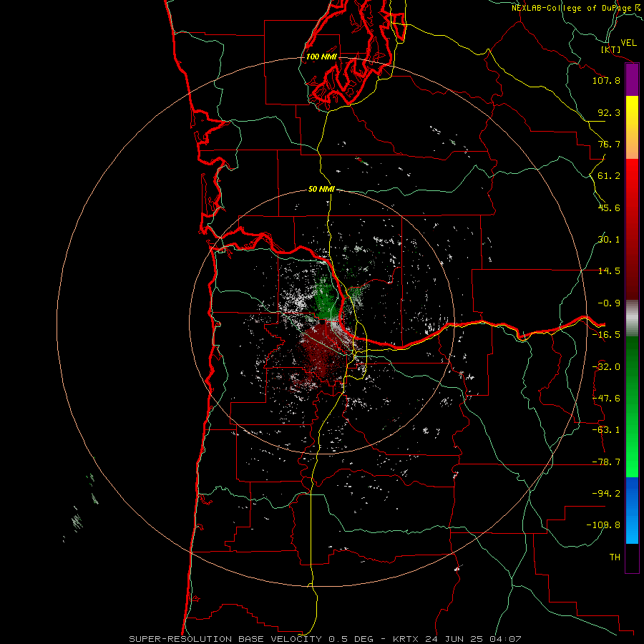644x644 pixels.
Task: Click the 30.1 scale value
Action: tap(609, 240)
